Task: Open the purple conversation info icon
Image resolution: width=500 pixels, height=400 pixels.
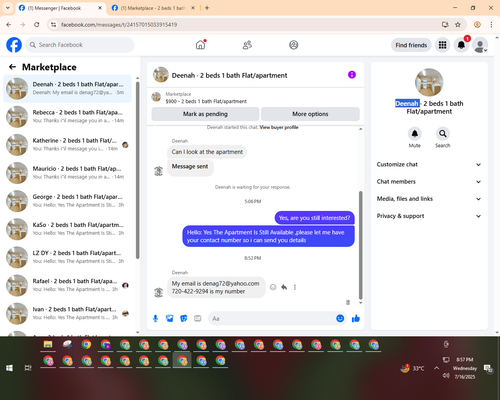Action: (x=352, y=75)
